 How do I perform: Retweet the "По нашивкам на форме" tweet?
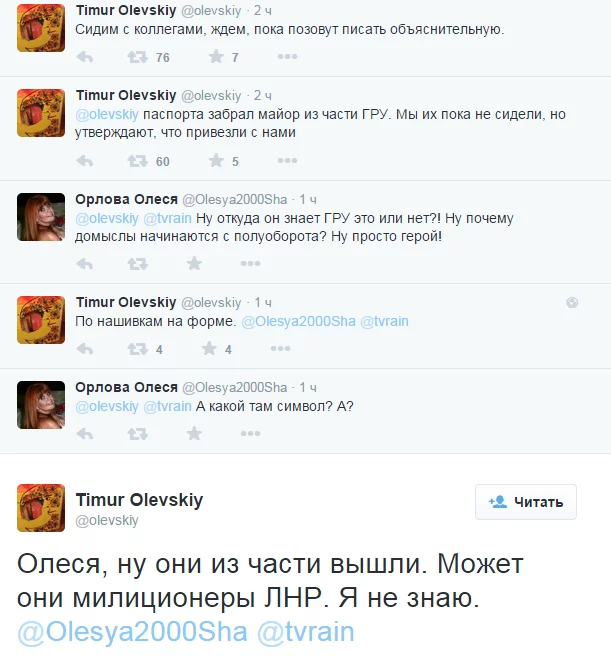pos(137,349)
